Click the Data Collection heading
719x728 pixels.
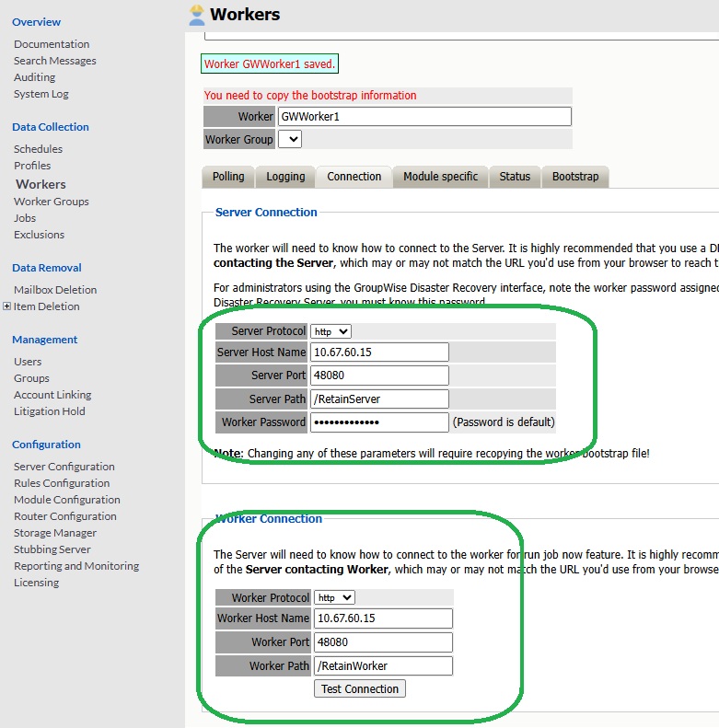click(50, 127)
